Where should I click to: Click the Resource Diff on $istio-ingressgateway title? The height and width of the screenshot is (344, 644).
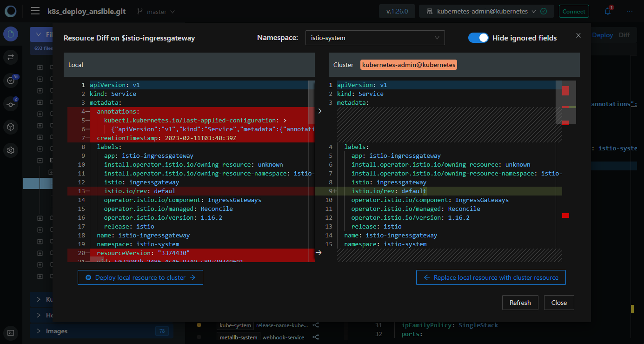(x=129, y=38)
